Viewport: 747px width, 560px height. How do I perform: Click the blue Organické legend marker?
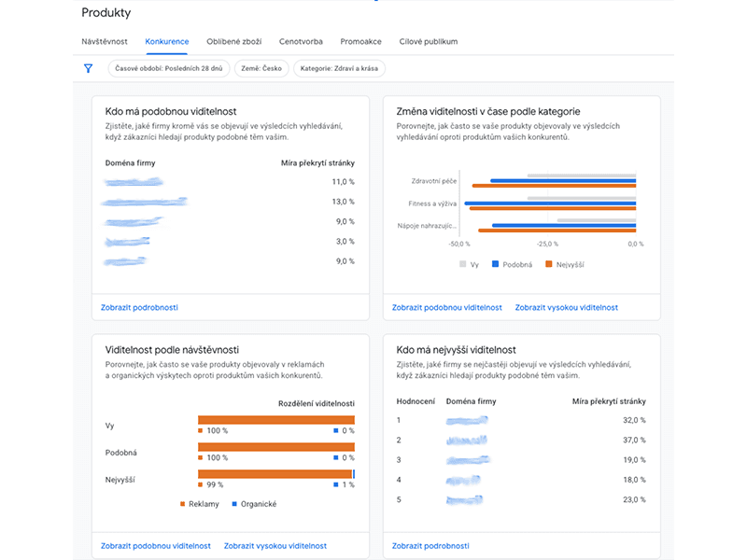pos(234,504)
